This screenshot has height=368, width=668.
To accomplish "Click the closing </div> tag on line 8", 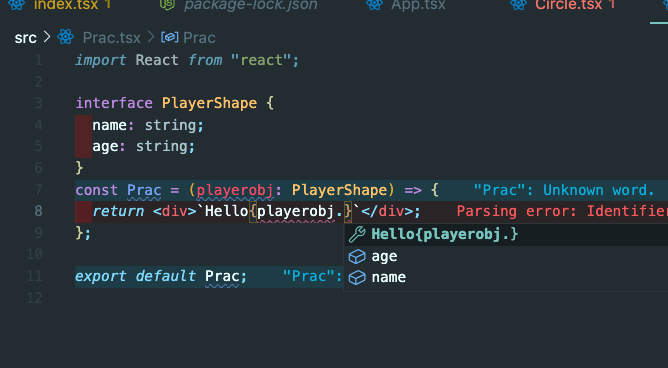I will [387, 211].
